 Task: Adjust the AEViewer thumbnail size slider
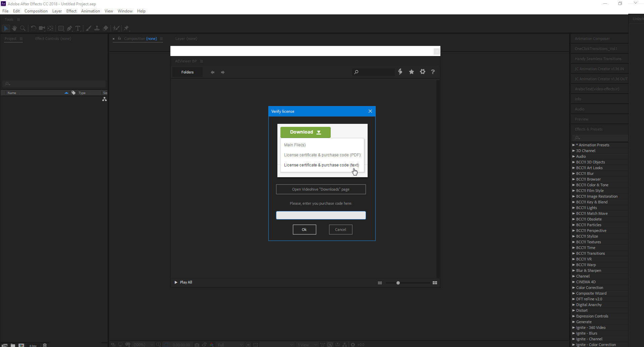click(398, 283)
